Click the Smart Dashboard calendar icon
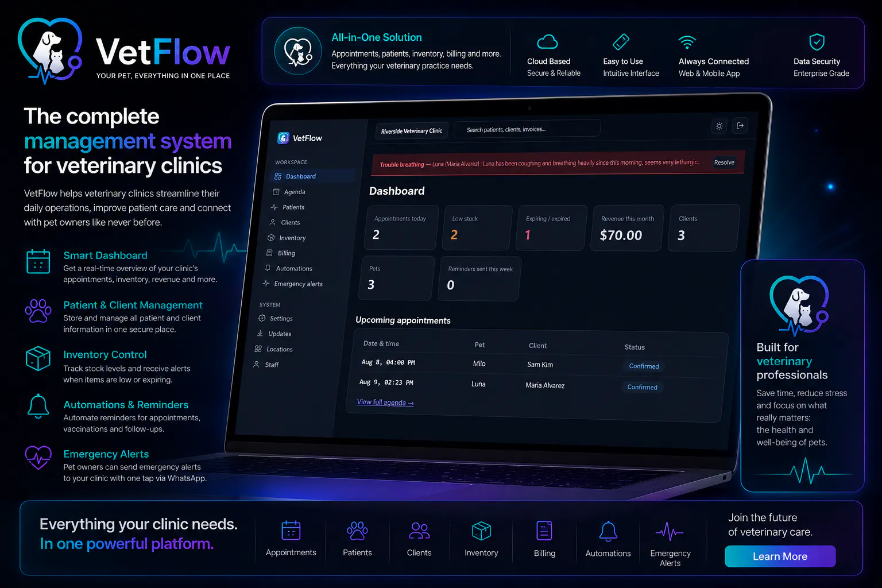This screenshot has width=882, height=588. (x=38, y=261)
